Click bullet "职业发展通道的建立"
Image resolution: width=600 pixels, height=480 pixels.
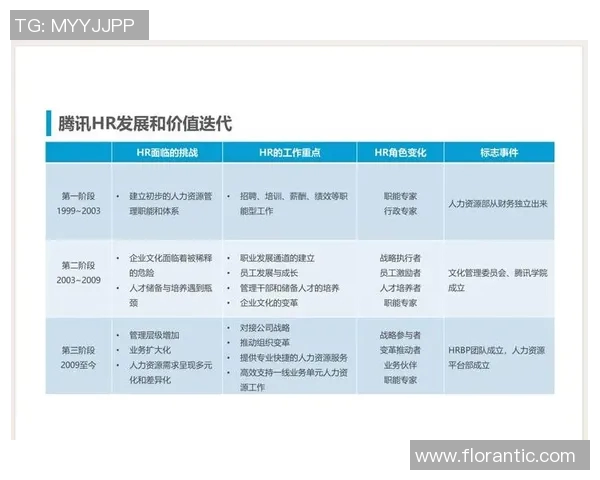pyautogui.click(x=277, y=258)
